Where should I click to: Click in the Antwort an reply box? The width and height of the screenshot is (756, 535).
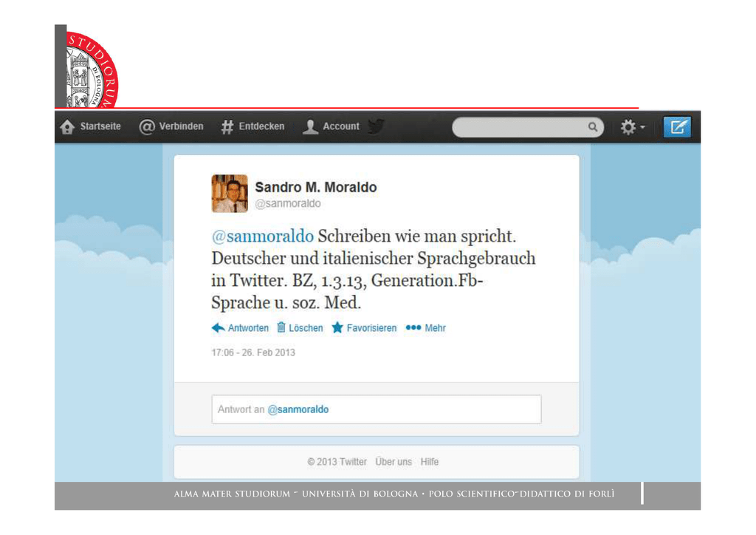pyautogui.click(x=376, y=409)
